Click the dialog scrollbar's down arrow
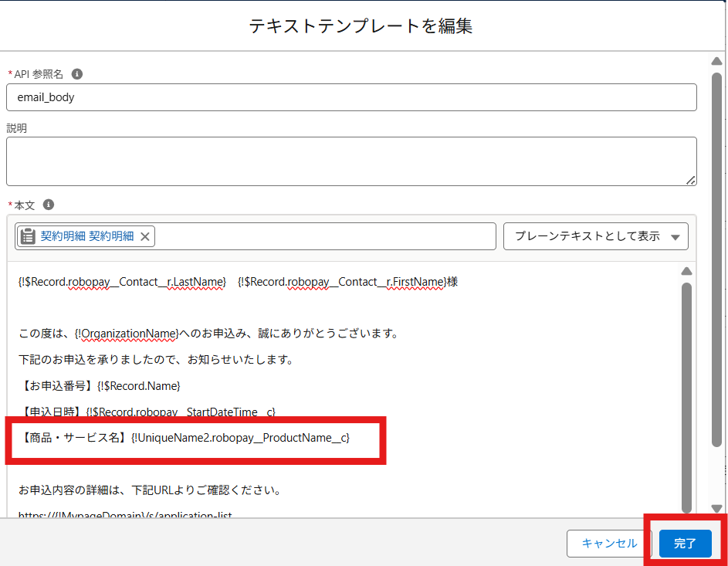The width and height of the screenshot is (728, 566). 716,509
